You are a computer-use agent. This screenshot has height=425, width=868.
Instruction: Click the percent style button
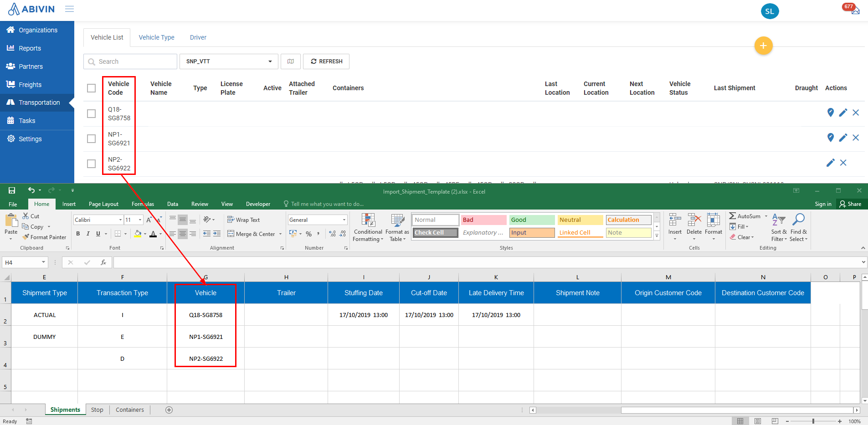point(309,234)
